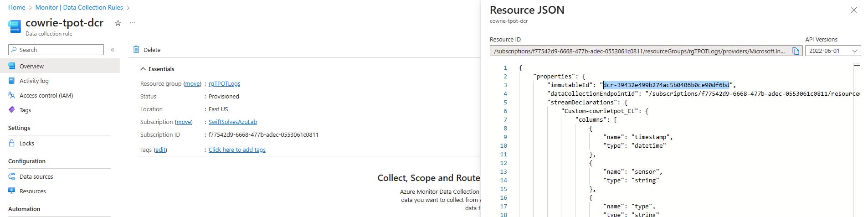868x217 pixels.
Task: Click edit link next to Tags
Action: tap(160, 150)
